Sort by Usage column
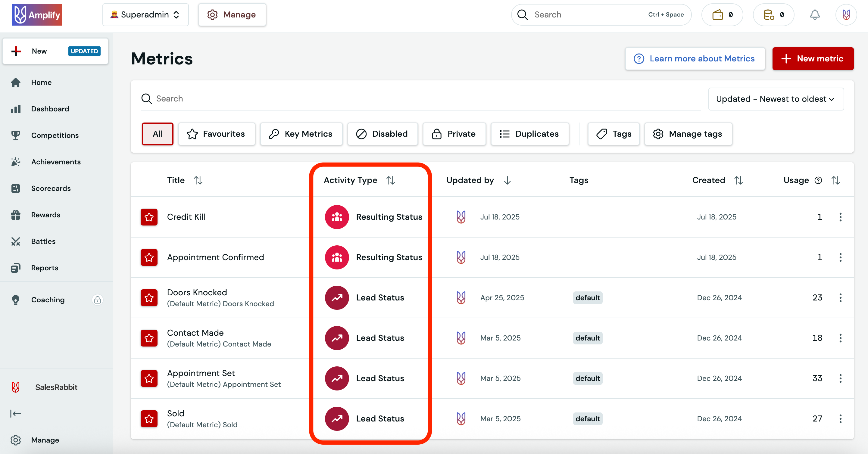 [836, 181]
